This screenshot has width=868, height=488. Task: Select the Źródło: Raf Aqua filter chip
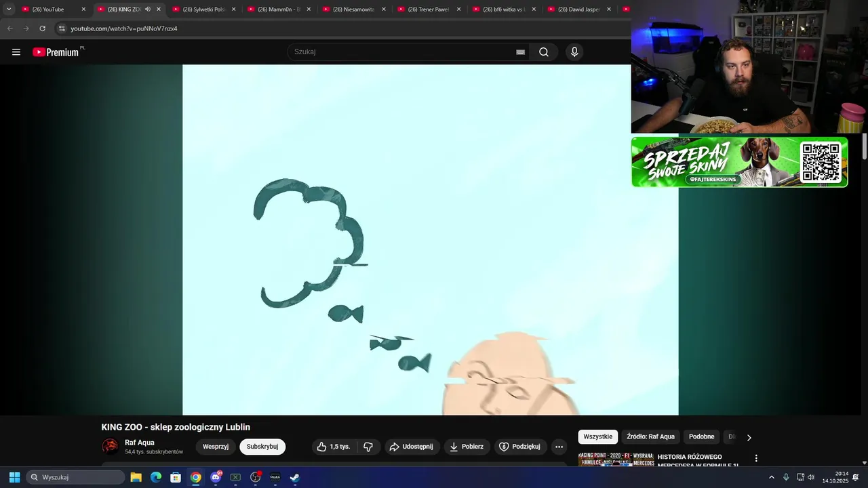click(x=651, y=436)
